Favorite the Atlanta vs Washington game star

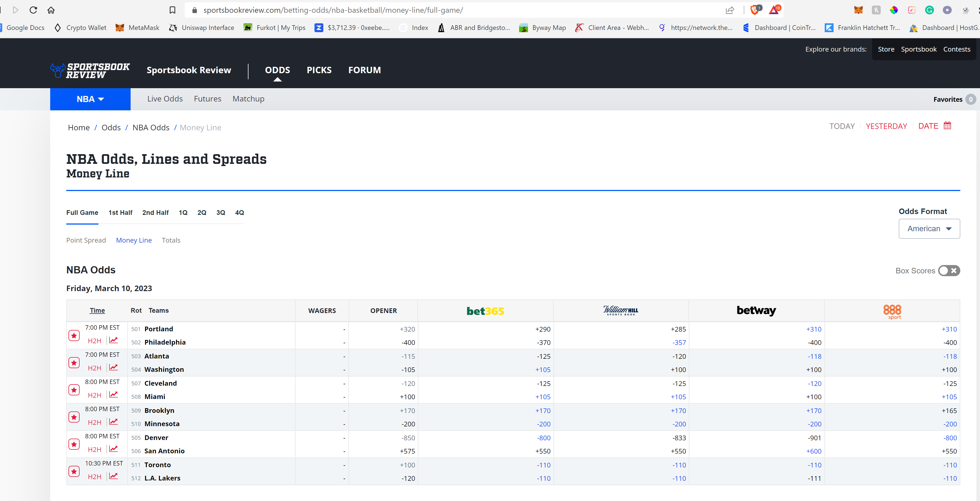74,363
